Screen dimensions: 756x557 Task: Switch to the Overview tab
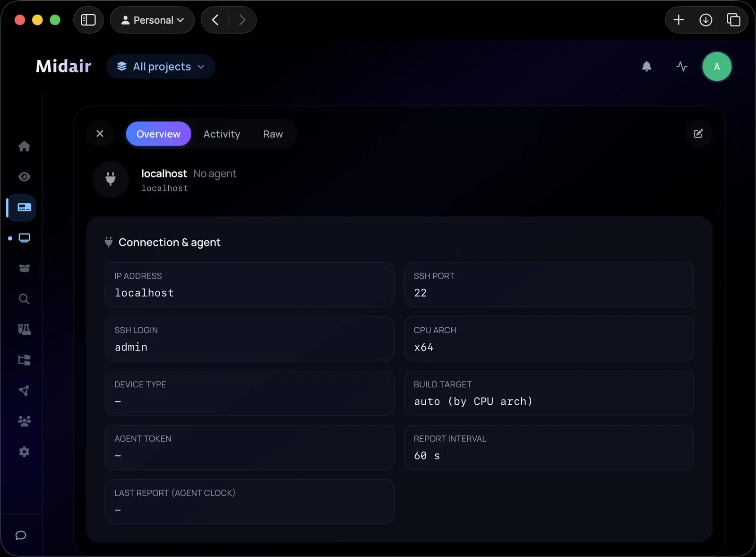coord(158,134)
